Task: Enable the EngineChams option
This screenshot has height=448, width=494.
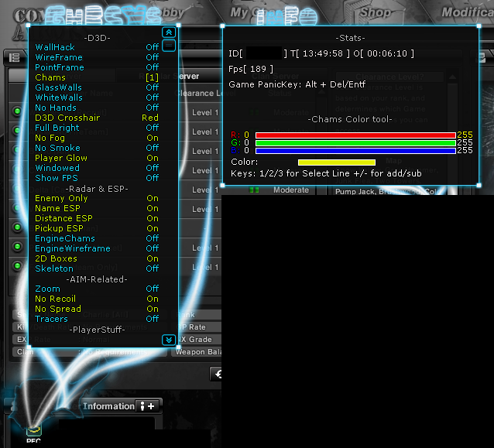Action: (x=97, y=238)
